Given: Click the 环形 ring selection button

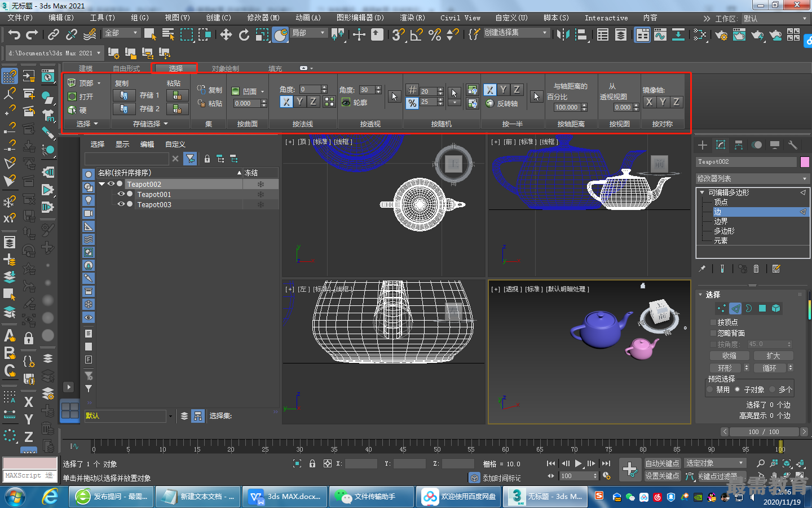Looking at the screenshot, I should pos(725,368).
